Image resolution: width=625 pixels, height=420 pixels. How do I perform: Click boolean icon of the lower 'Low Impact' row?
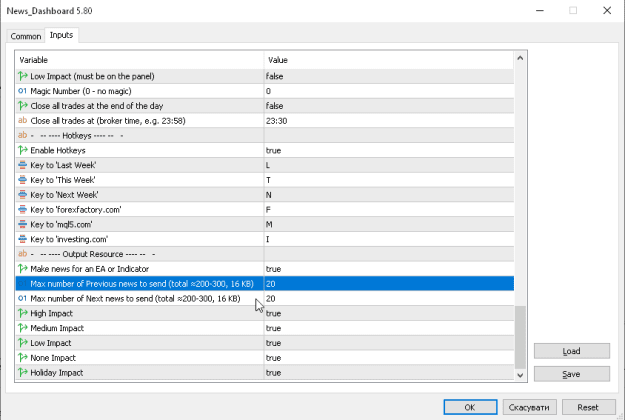click(23, 343)
